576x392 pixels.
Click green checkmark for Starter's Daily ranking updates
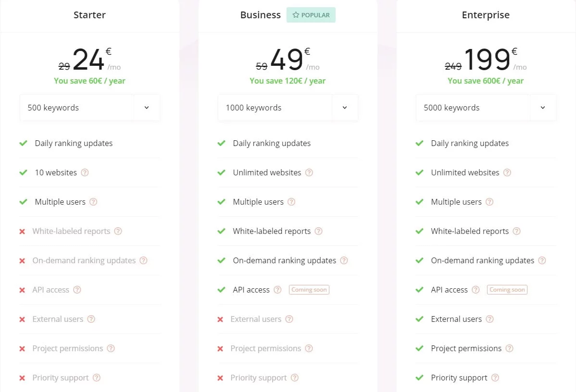pos(23,143)
